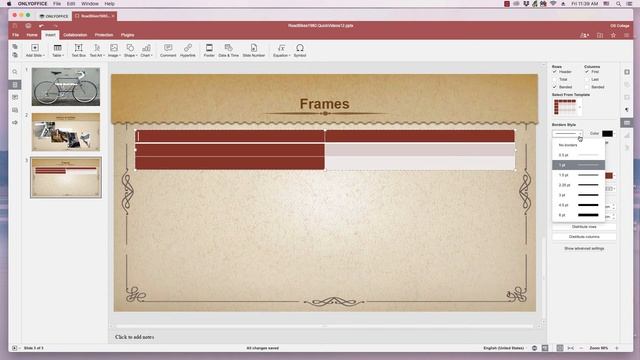Click the Add Slide icon
Image resolution: width=640 pixels, height=360 pixels.
click(x=35, y=48)
